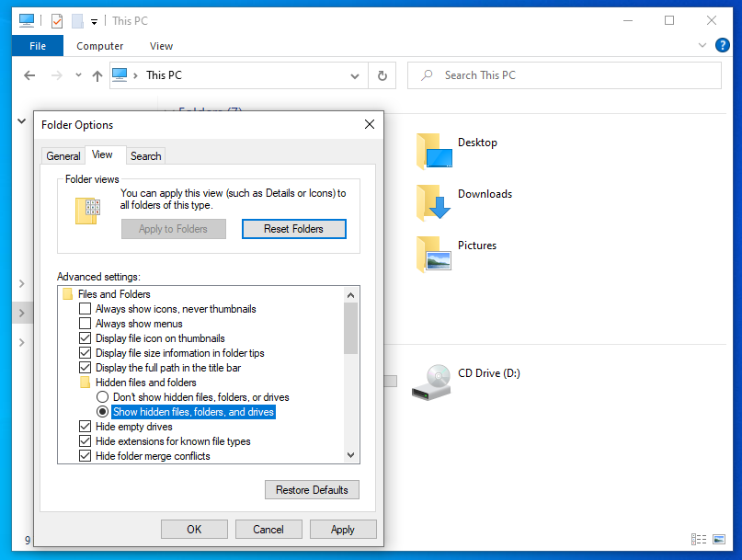Open the Pictures folder icon

[434, 254]
